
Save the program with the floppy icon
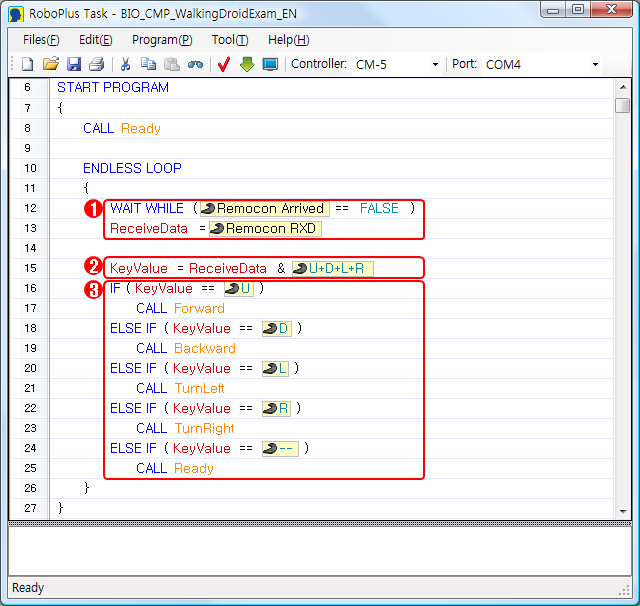(x=74, y=64)
